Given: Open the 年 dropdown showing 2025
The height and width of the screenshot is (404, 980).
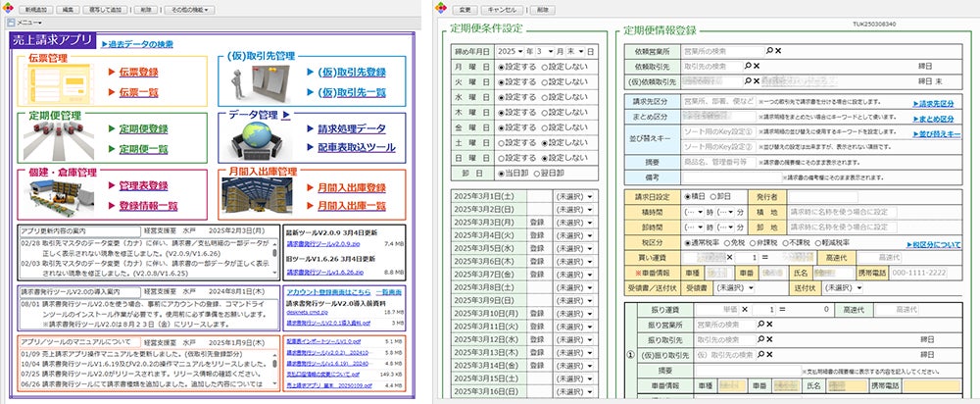Looking at the screenshot, I should tap(512, 51).
